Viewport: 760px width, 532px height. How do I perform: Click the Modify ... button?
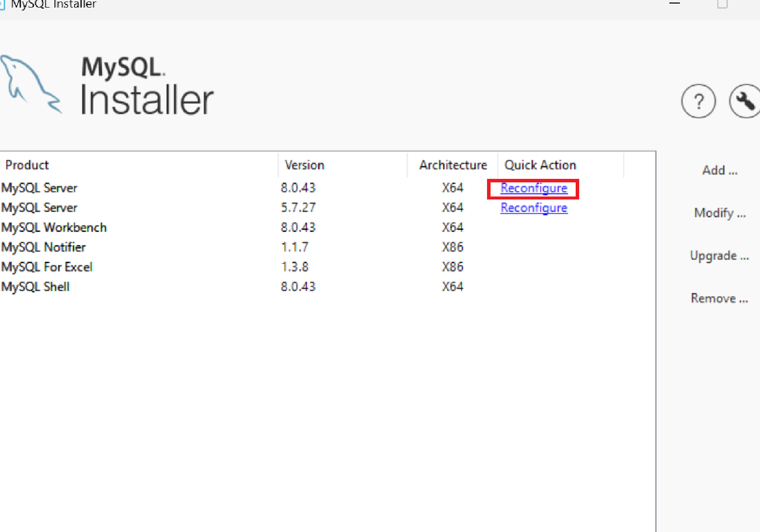click(x=720, y=213)
